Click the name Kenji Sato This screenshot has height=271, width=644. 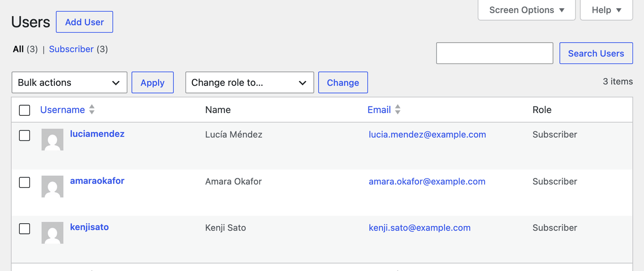225,228
